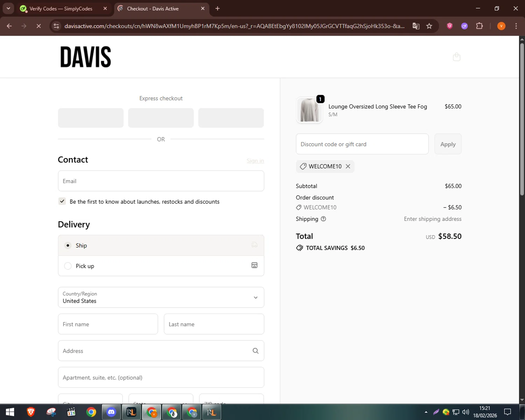Toggle launches and restocks newsletter checkbox

(62, 201)
